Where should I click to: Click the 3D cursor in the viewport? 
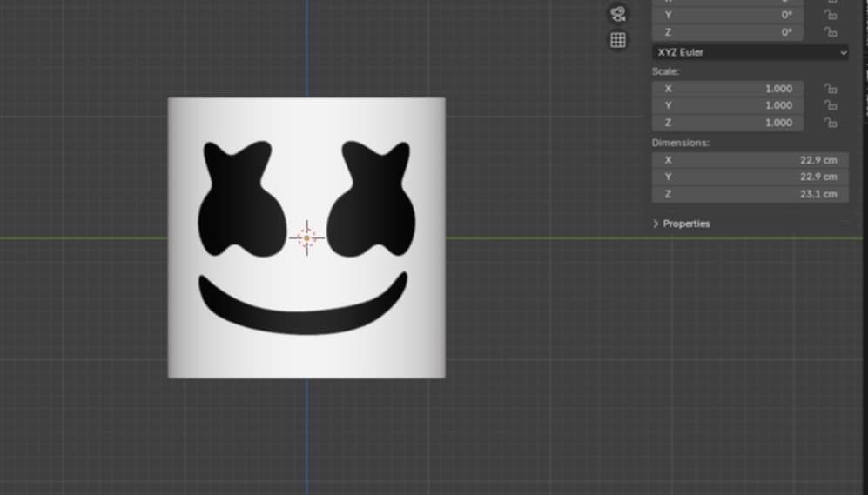pyautogui.click(x=306, y=237)
